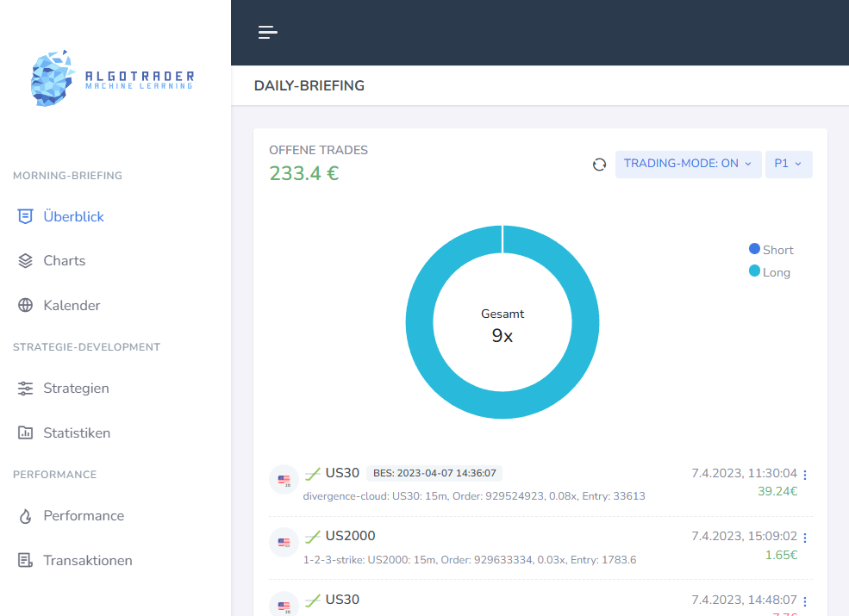Go to the Transaktionen page
This screenshot has width=849, height=616.
pyautogui.click(x=88, y=561)
